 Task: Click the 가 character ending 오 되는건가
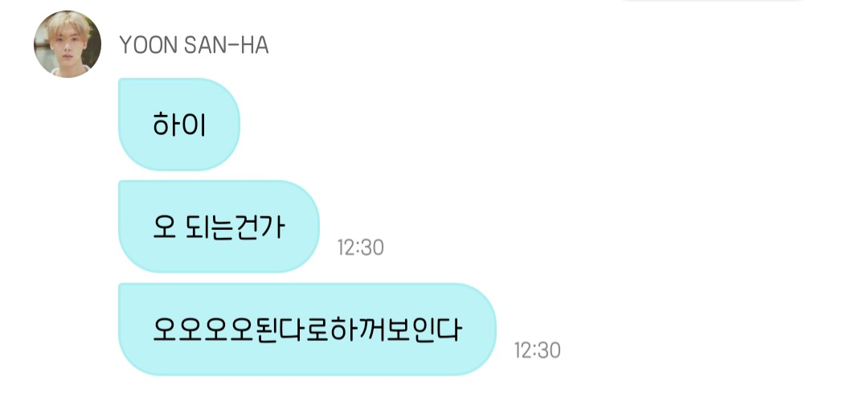click(x=273, y=227)
